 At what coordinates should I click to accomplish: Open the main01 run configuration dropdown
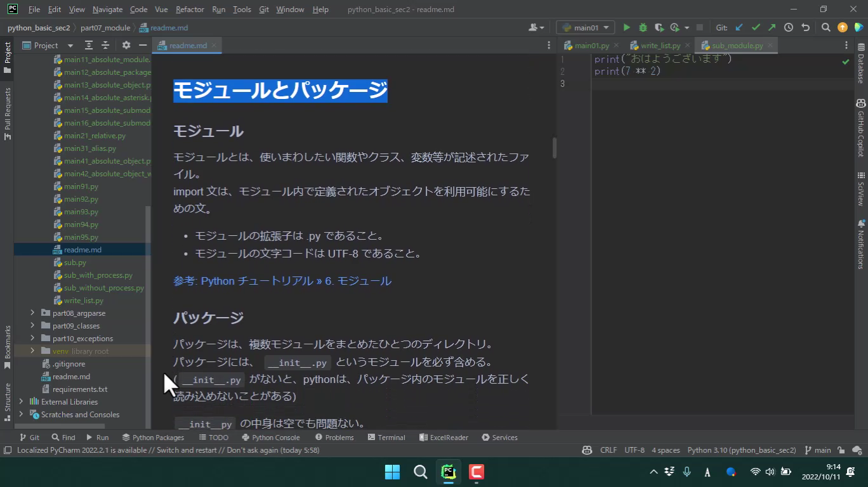pyautogui.click(x=585, y=28)
